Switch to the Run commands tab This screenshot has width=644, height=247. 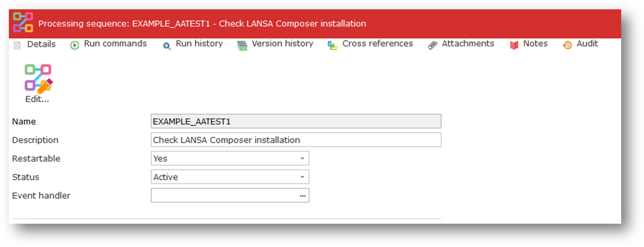[115, 44]
